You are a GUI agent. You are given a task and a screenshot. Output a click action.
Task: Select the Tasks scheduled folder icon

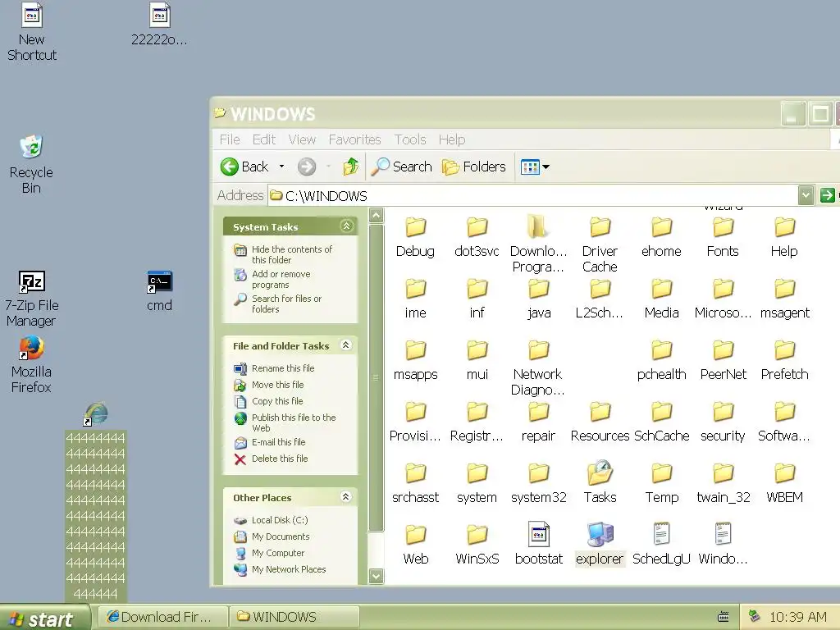pyautogui.click(x=600, y=472)
